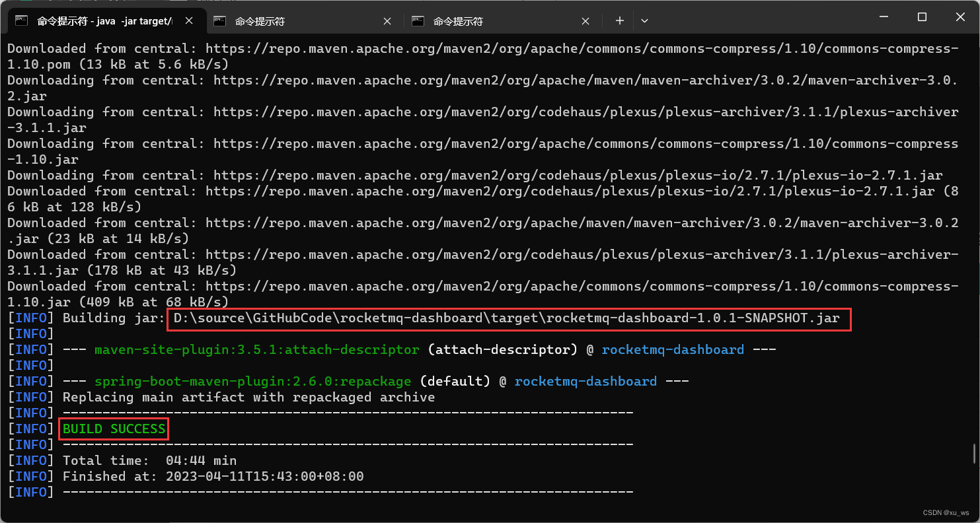Click the command prompt icon on the third tab
The width and height of the screenshot is (980, 523).
point(418,21)
